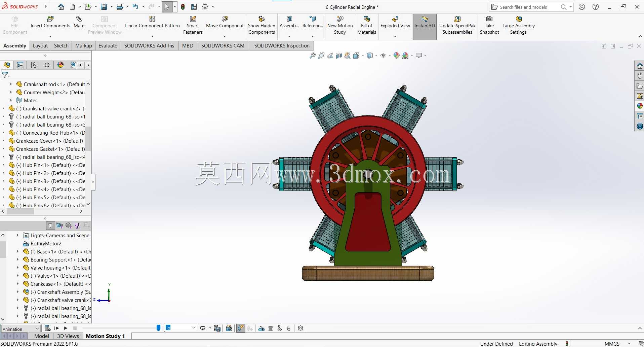
Task: Open Appearances, Scenes and Decals pane
Action: tap(640, 106)
